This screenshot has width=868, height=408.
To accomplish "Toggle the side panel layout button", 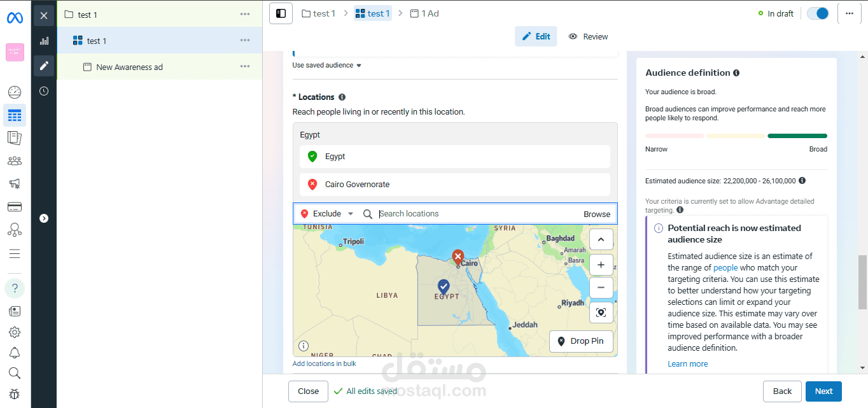I will pyautogui.click(x=281, y=13).
